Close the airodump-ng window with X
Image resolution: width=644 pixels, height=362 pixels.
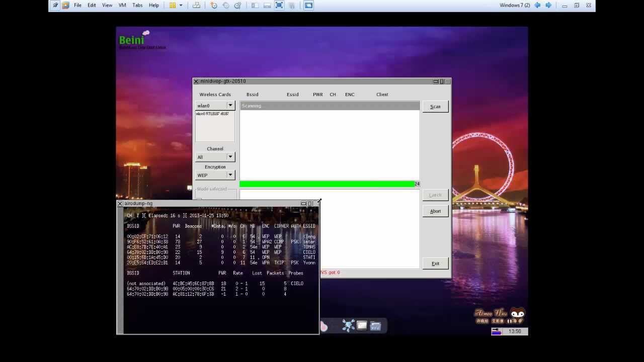pyautogui.click(x=120, y=204)
